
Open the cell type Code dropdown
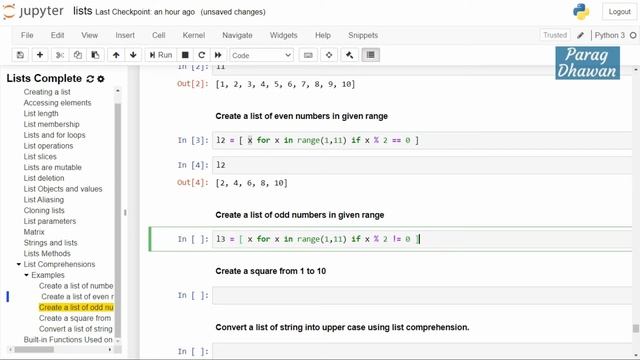point(262,55)
